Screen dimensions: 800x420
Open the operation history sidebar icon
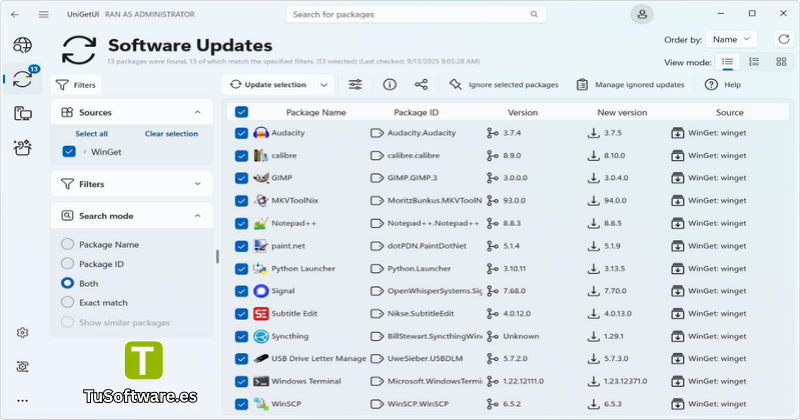[x=22, y=366]
